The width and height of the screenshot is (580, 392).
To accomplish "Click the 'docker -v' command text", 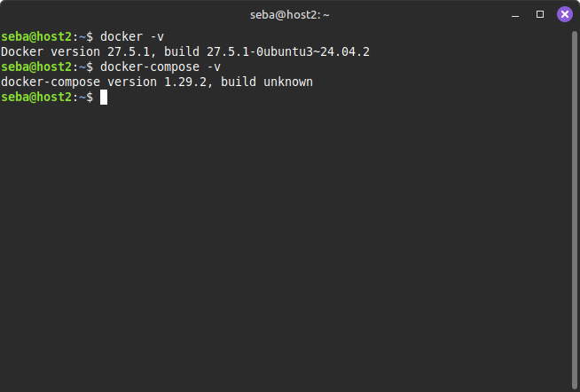I will pos(131,36).
